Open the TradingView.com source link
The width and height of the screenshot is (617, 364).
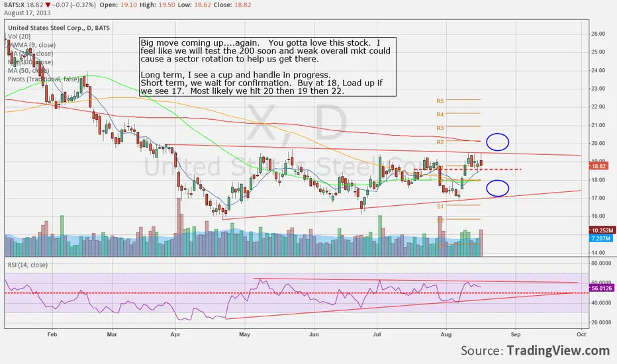pyautogui.click(x=558, y=350)
